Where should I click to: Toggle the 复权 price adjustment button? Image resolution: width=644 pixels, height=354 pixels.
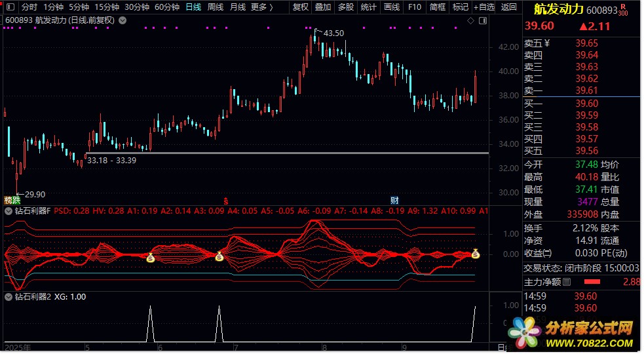coord(300,7)
